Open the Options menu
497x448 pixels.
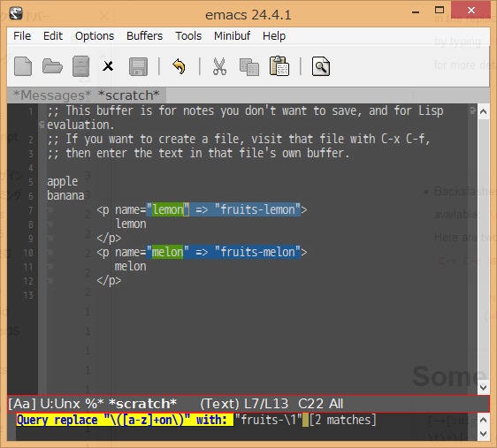95,36
